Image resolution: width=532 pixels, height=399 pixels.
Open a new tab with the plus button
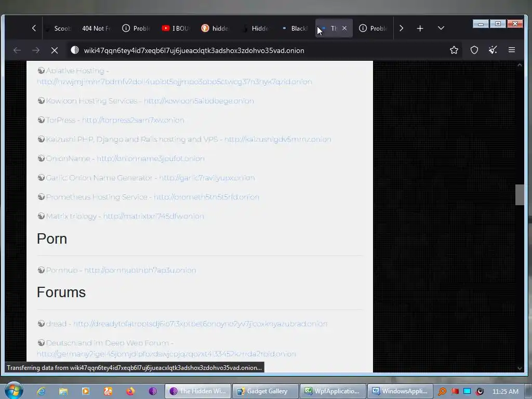tap(420, 29)
